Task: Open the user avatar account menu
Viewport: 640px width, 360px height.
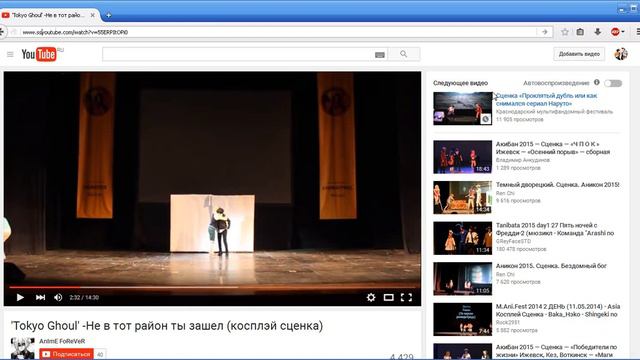Action: [x=621, y=54]
